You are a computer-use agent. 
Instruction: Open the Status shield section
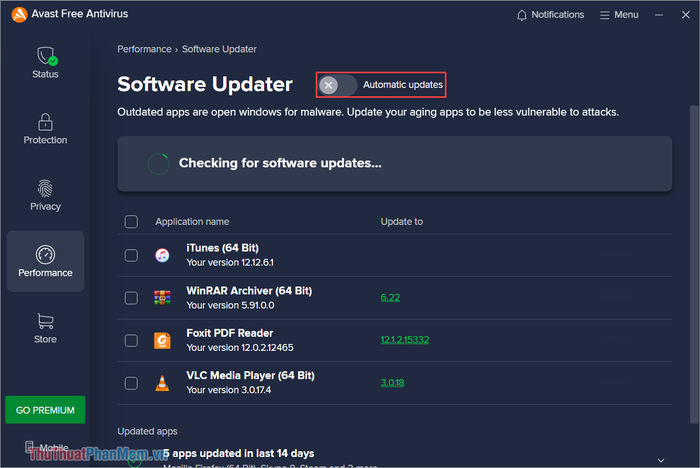click(x=45, y=63)
